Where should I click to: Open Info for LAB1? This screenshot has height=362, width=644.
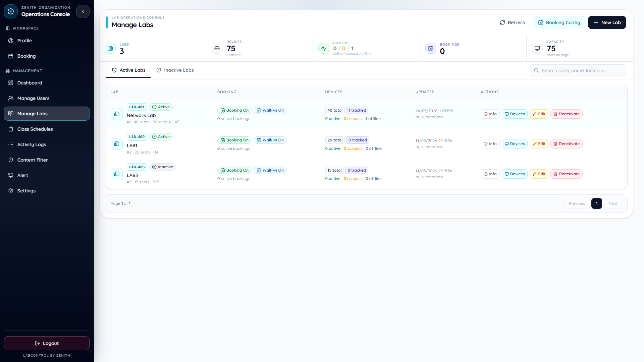tap(490, 144)
